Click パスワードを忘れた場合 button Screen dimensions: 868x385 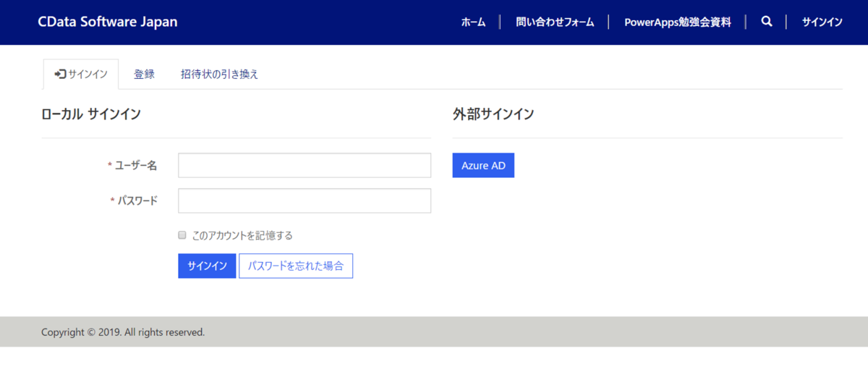pos(296,266)
